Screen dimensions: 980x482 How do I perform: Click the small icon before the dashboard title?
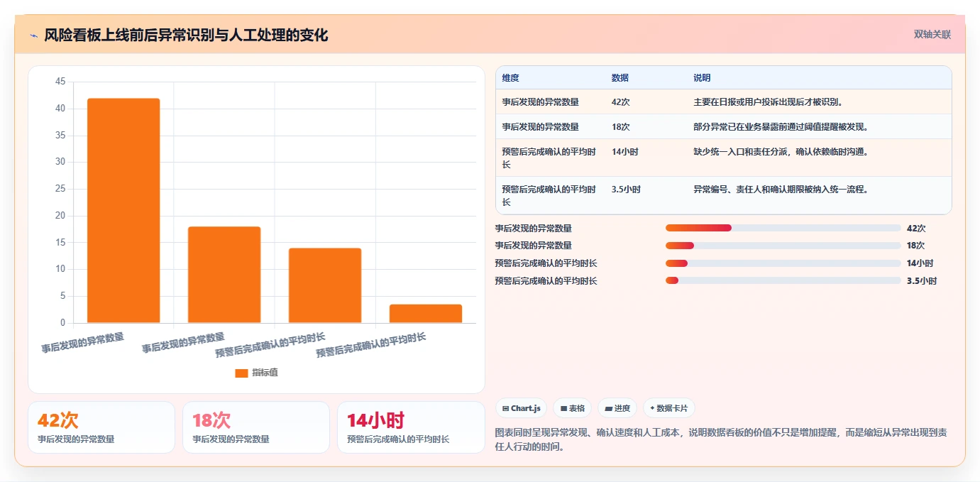pyautogui.click(x=33, y=35)
